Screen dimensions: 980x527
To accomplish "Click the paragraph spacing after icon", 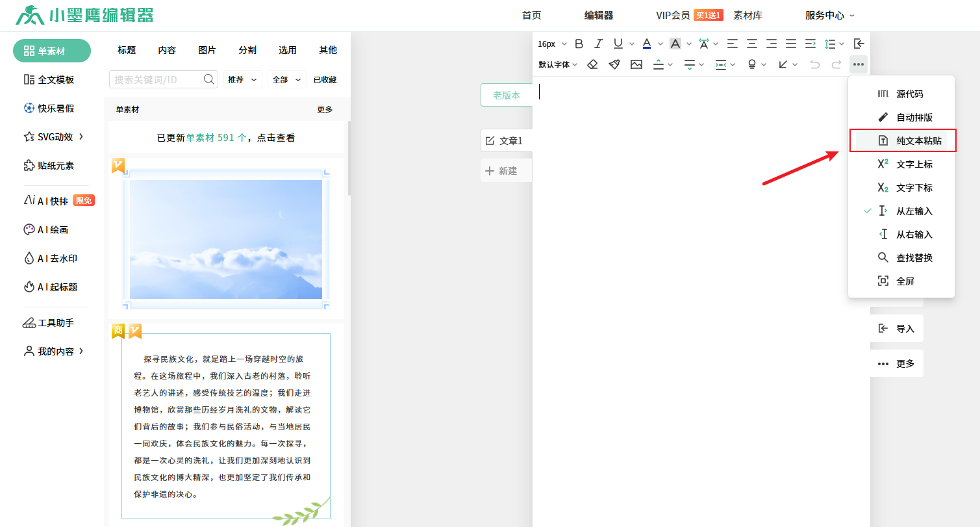I will pos(690,64).
